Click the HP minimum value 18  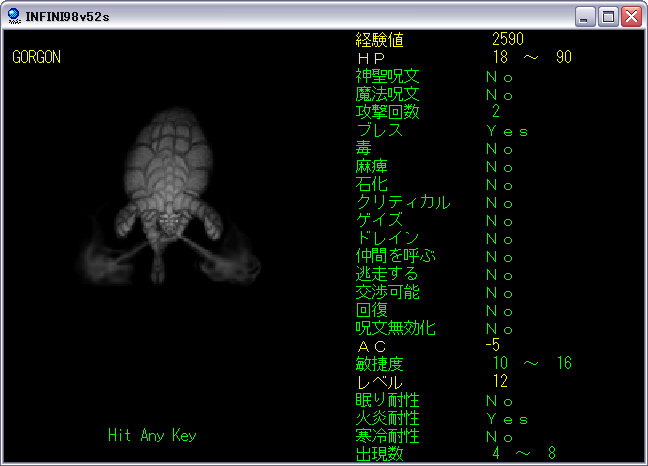pyautogui.click(x=500, y=57)
